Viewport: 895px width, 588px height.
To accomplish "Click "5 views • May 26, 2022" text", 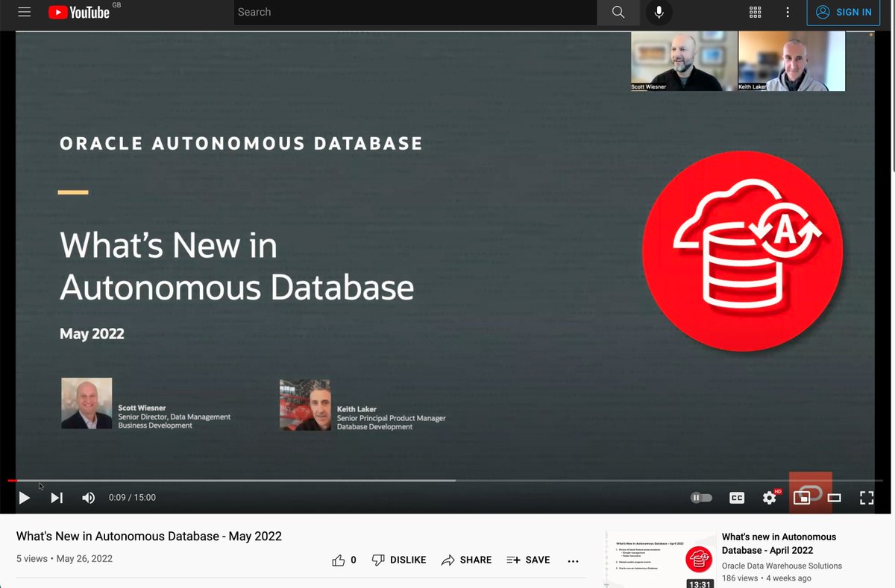I will point(64,559).
